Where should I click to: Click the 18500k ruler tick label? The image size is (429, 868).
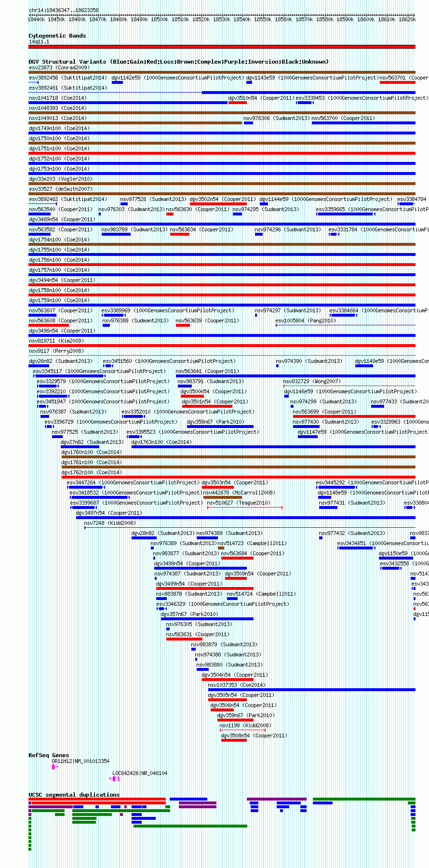click(x=160, y=19)
